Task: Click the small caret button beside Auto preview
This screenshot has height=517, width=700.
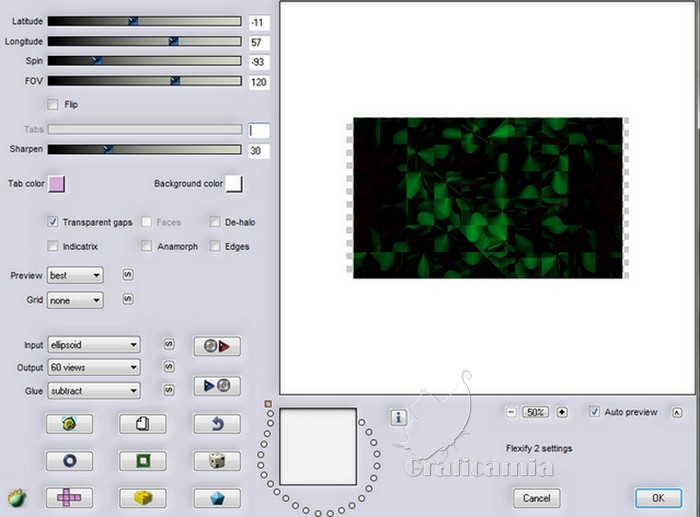Action: pyautogui.click(x=677, y=413)
